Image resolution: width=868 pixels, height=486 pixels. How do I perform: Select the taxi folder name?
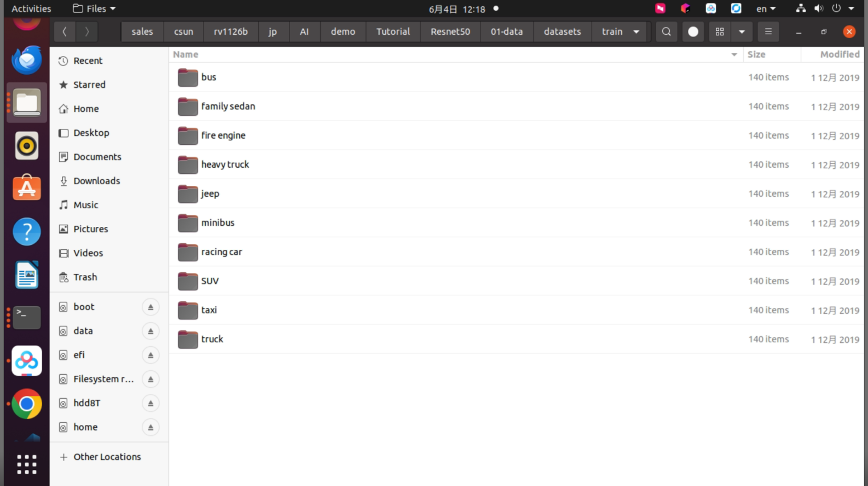click(209, 310)
